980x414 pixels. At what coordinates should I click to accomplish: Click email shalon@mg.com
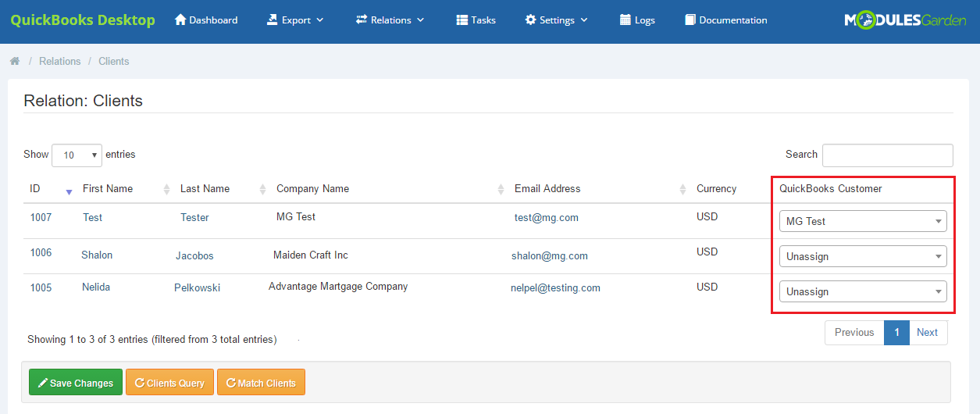coord(550,255)
